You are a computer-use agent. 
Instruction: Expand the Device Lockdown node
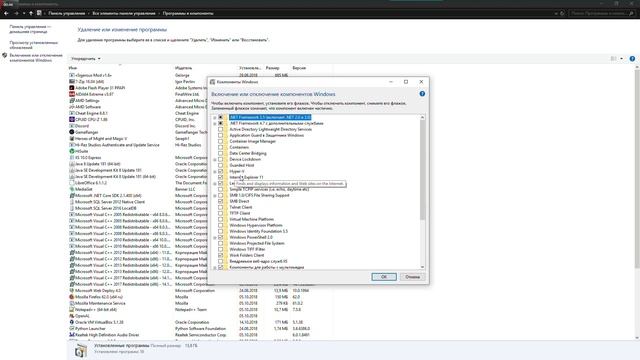tap(215, 160)
